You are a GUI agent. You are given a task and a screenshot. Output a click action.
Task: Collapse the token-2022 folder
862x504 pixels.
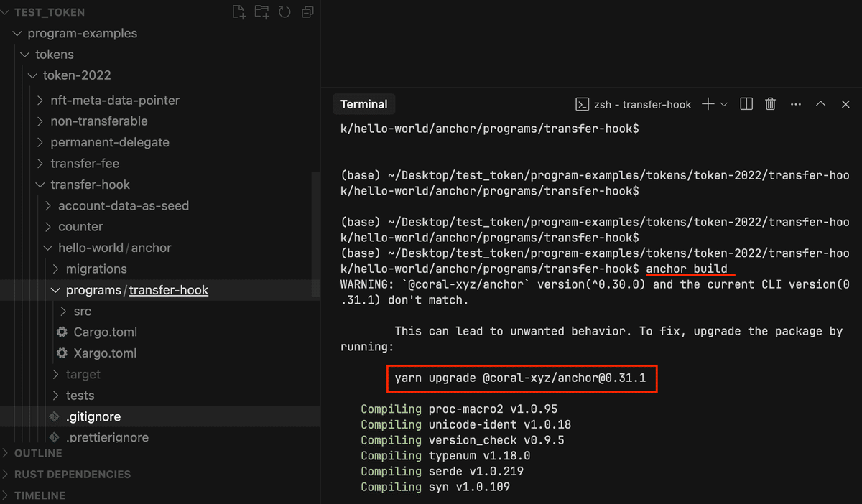(x=32, y=75)
